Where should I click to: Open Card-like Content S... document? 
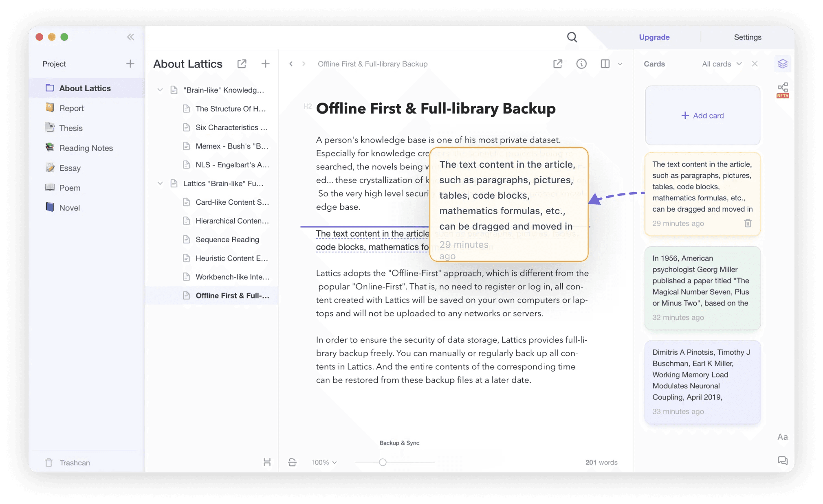coord(212,202)
